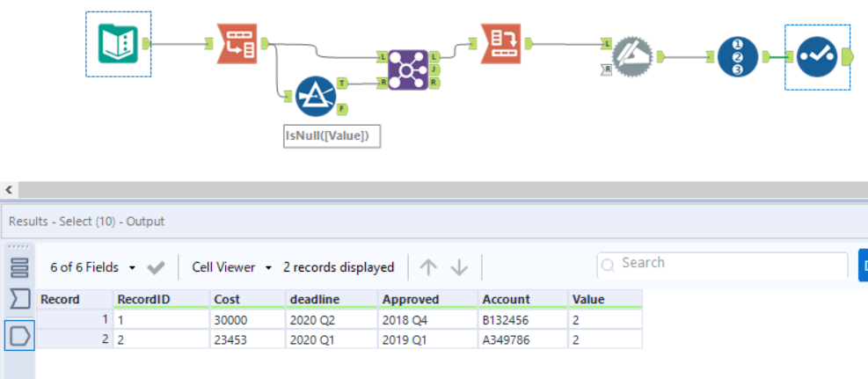
Task: Open the 6 of 6 Fields dropdown
Action: (93, 267)
